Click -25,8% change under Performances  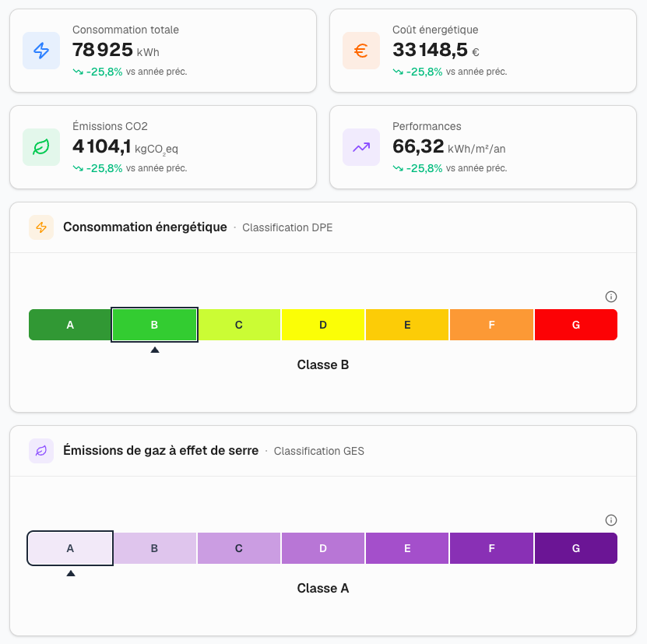point(424,168)
